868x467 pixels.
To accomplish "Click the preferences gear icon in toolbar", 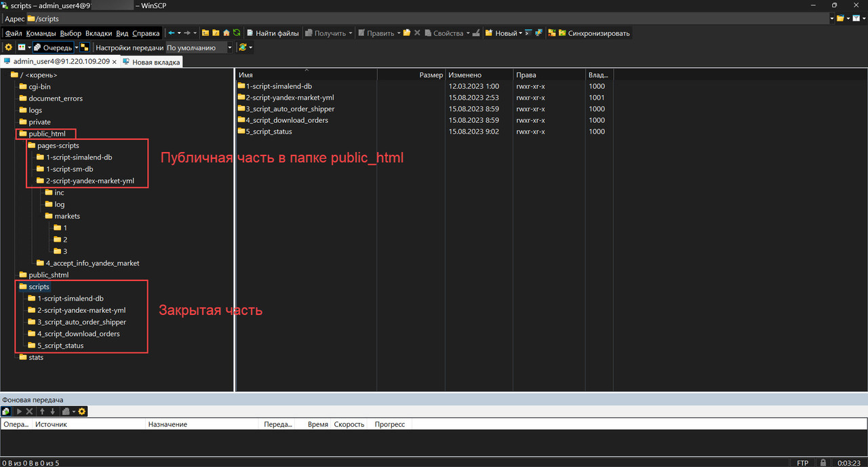I will 8,48.
